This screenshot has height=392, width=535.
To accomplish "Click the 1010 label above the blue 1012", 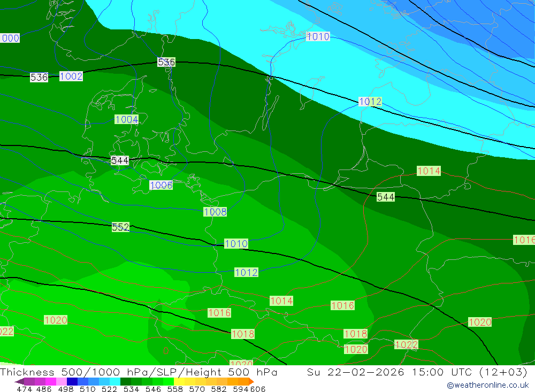I will [236, 243].
